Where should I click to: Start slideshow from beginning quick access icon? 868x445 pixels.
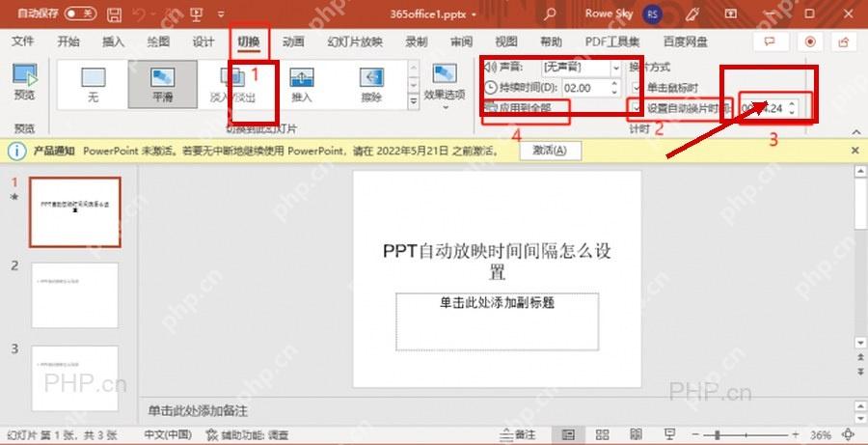coord(196,14)
